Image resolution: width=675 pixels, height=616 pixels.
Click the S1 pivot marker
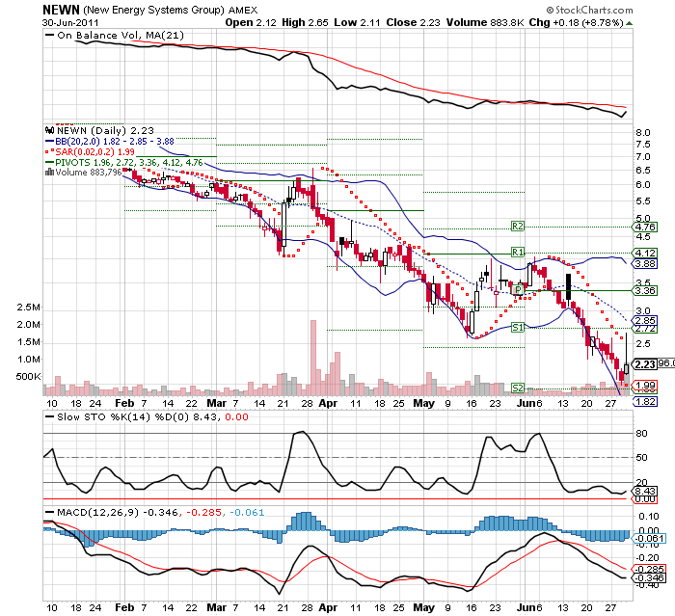pyautogui.click(x=518, y=327)
